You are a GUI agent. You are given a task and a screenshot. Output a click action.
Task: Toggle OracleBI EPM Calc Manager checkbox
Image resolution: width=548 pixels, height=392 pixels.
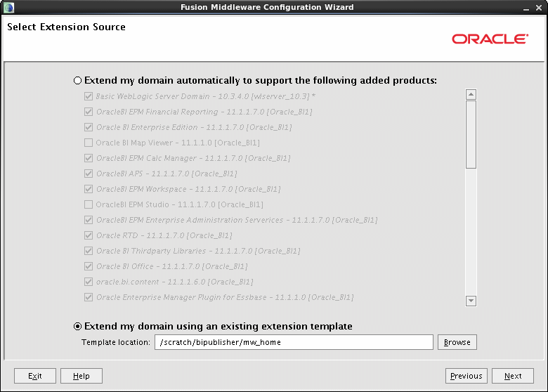click(x=89, y=158)
